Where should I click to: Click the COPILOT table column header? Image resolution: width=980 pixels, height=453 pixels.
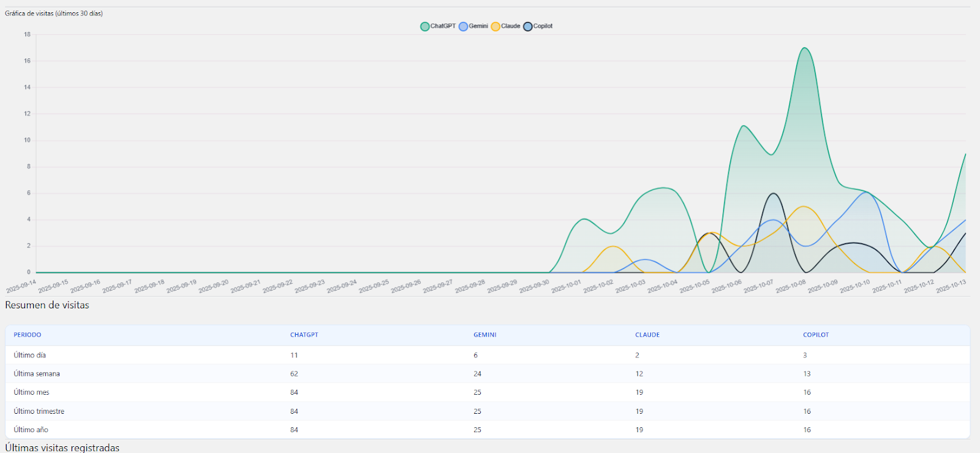point(816,335)
